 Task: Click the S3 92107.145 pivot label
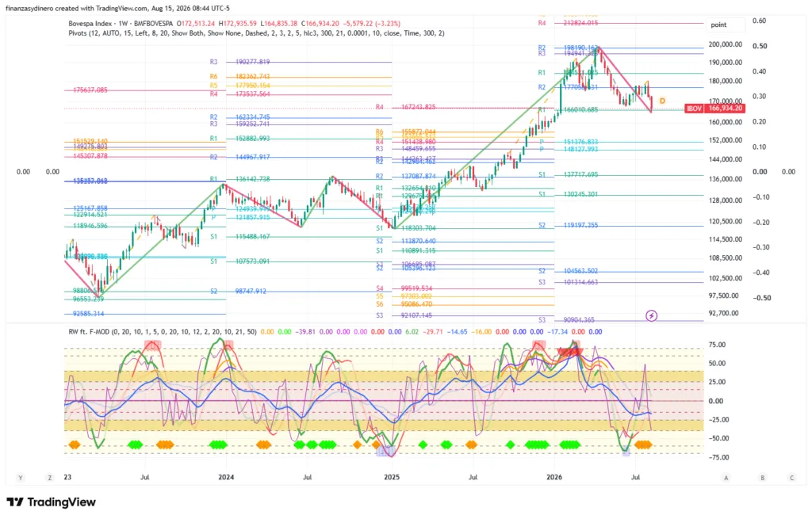point(404,315)
